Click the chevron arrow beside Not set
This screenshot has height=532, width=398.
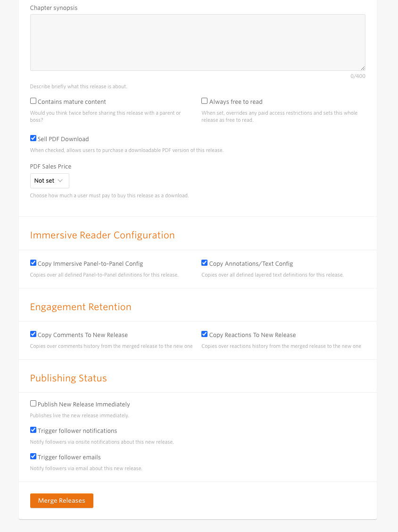60,181
